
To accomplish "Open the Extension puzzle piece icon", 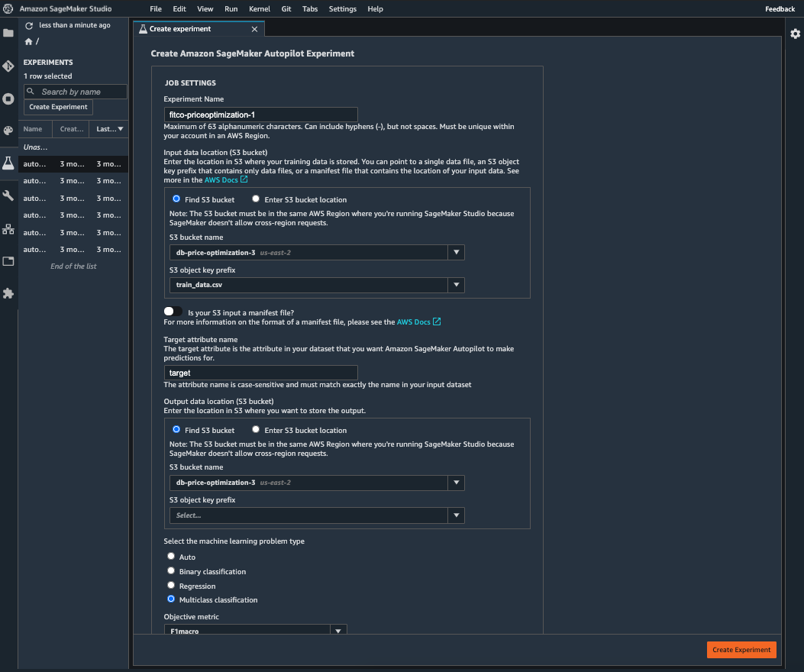I will click(8, 293).
